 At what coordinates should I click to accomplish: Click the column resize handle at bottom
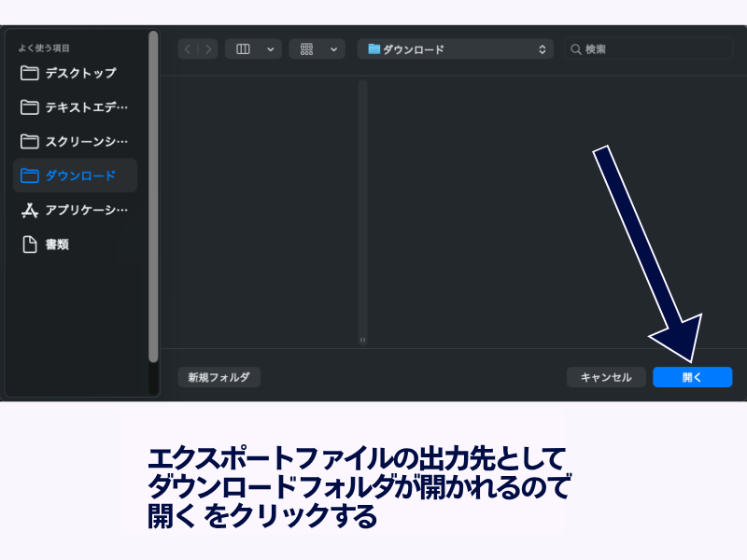[x=362, y=340]
